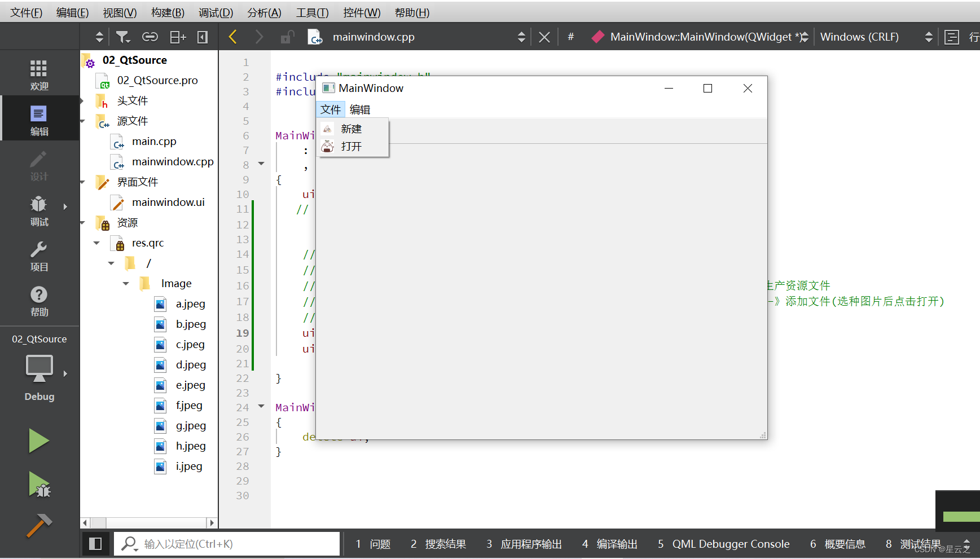Open the 3 应用程序输出 pane

524,544
